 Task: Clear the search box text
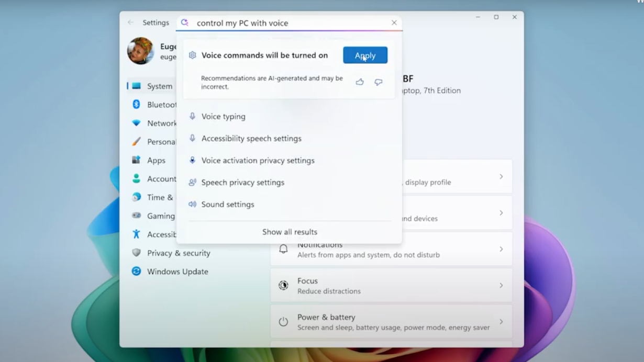(x=394, y=22)
